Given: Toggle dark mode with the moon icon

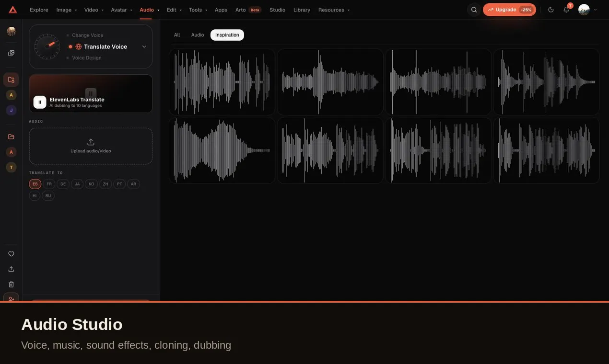Looking at the screenshot, I should pyautogui.click(x=551, y=10).
